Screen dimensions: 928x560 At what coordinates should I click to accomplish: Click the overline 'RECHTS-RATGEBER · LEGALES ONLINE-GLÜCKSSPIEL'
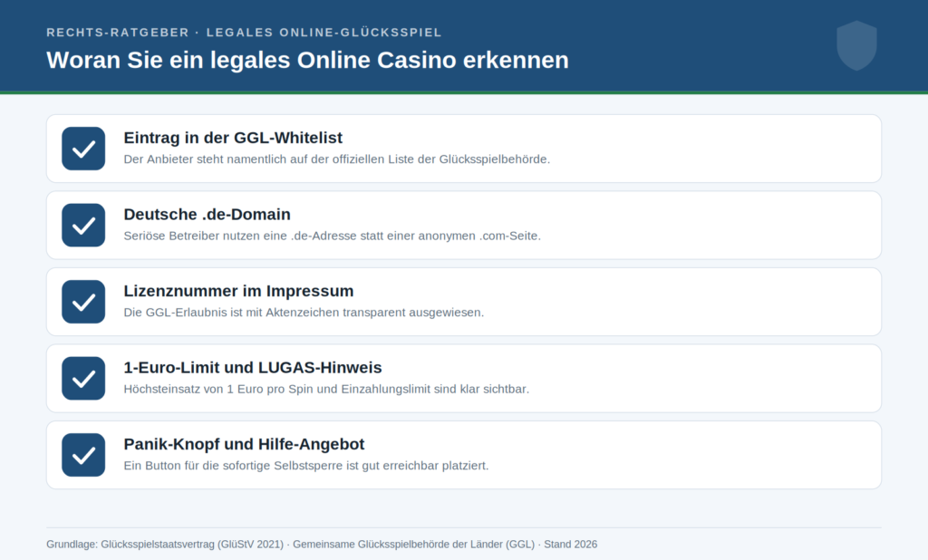[x=244, y=33]
